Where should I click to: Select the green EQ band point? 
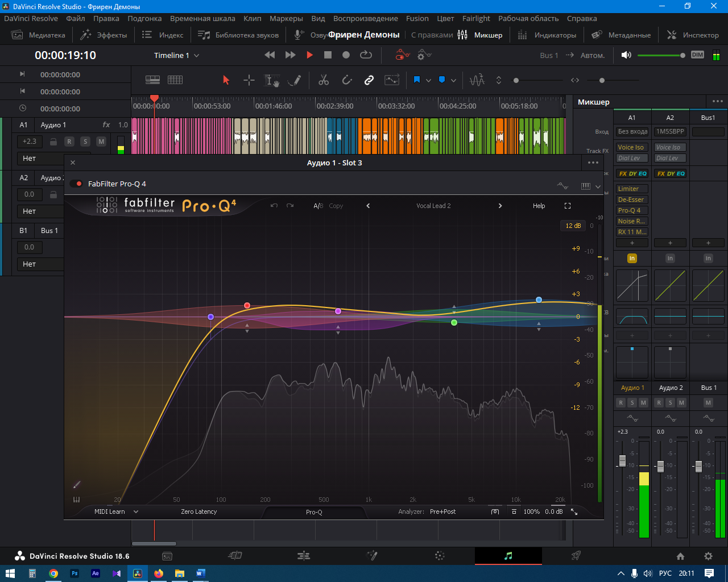(x=454, y=322)
